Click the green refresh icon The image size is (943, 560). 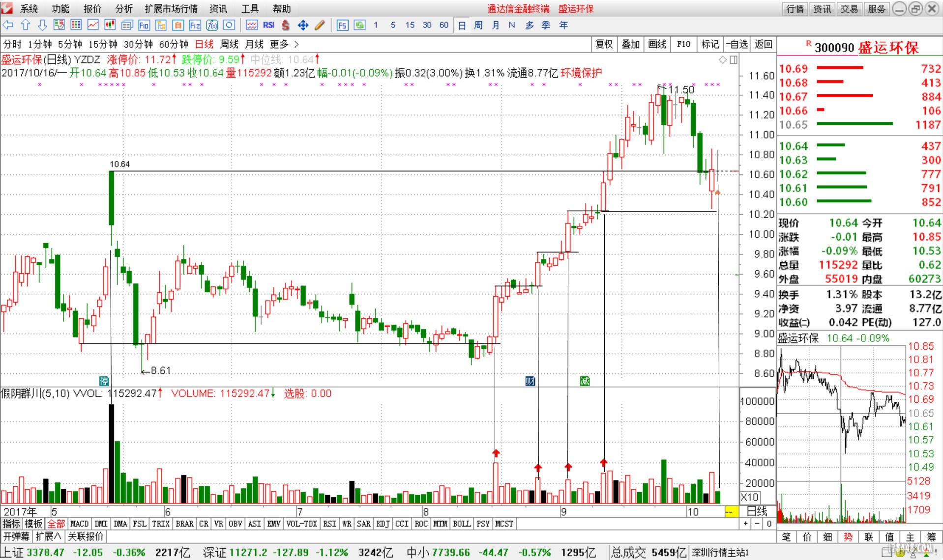360,25
